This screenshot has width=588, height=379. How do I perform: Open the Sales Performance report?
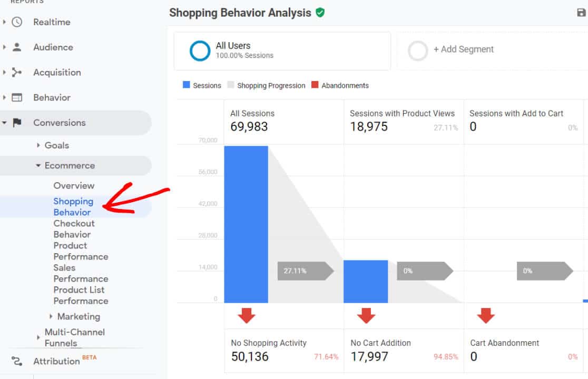81,273
